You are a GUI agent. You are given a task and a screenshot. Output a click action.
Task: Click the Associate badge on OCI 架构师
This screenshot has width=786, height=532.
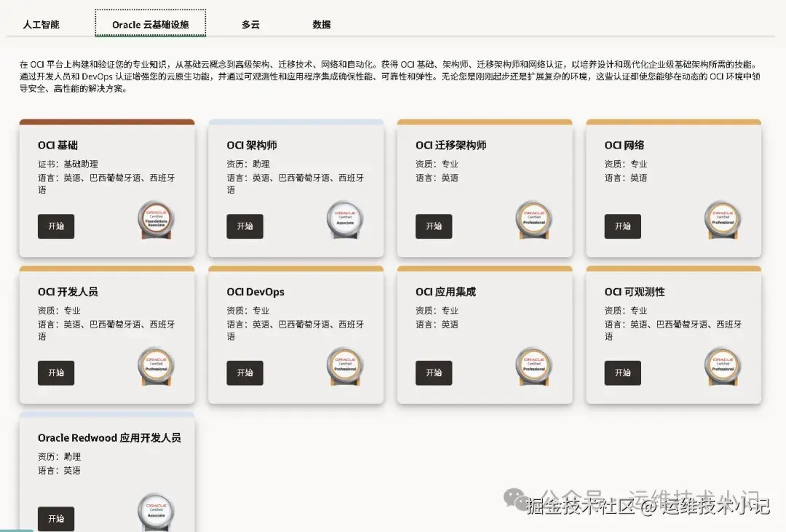[x=345, y=220]
